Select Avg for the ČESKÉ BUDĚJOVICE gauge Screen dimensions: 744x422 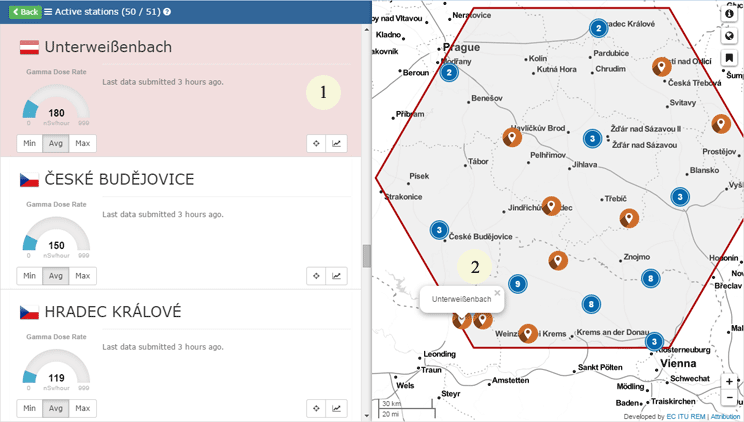pos(56,276)
